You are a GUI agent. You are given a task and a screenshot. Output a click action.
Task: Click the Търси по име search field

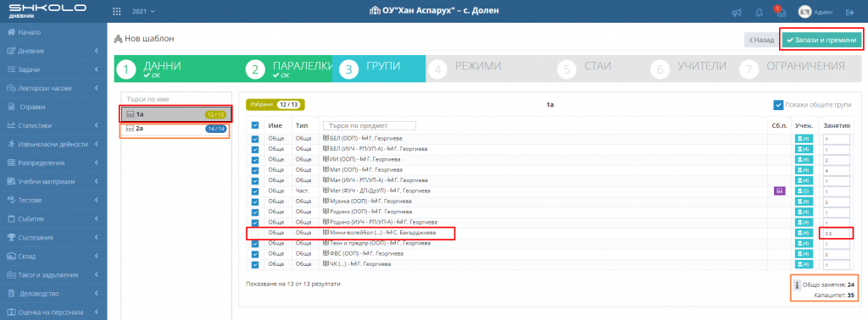176,100
